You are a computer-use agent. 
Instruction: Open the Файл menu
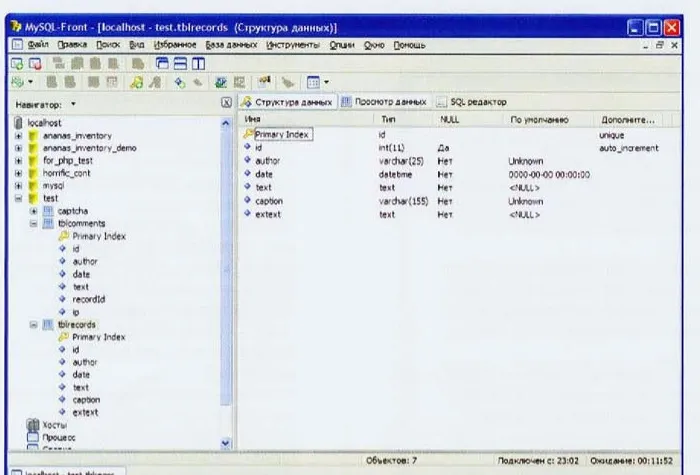coord(38,45)
